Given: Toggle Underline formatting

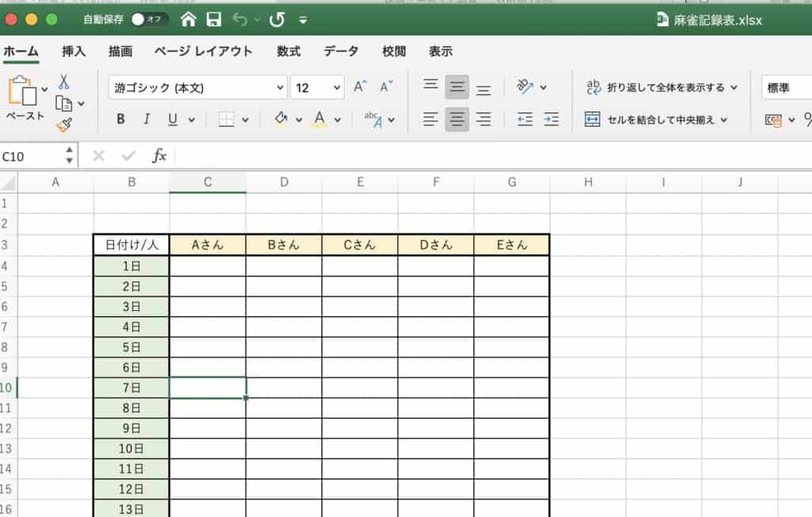Looking at the screenshot, I should pyautogui.click(x=172, y=119).
